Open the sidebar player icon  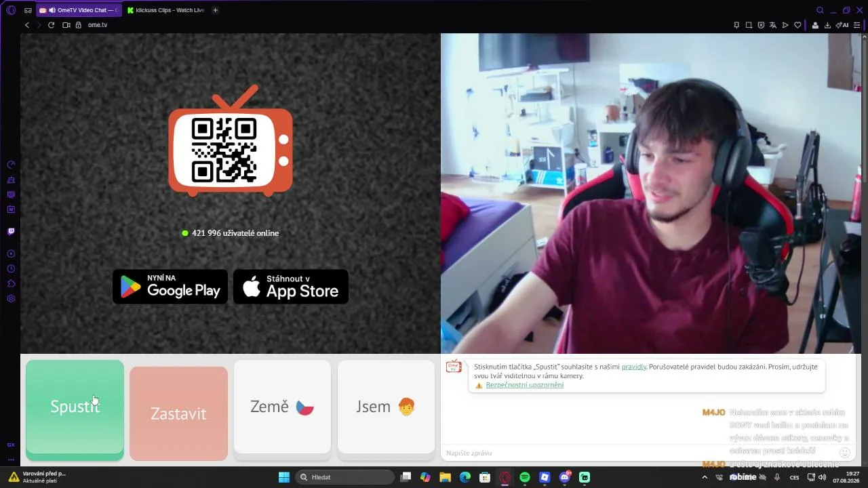11,253
